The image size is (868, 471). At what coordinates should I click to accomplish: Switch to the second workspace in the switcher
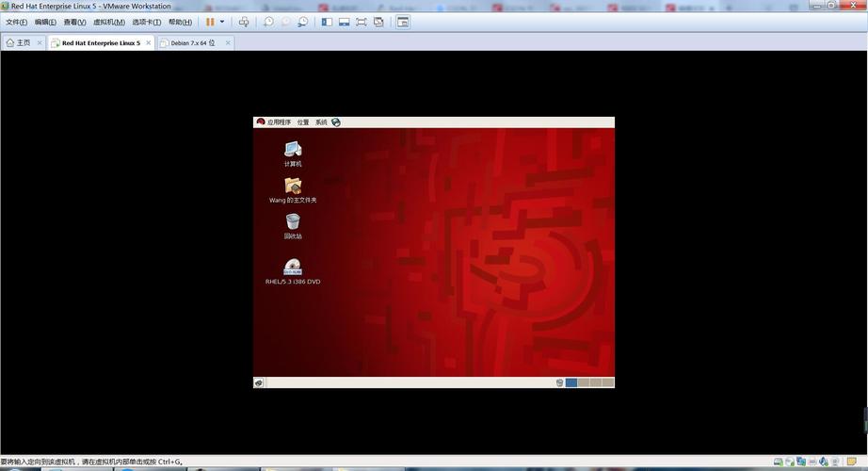tap(584, 382)
